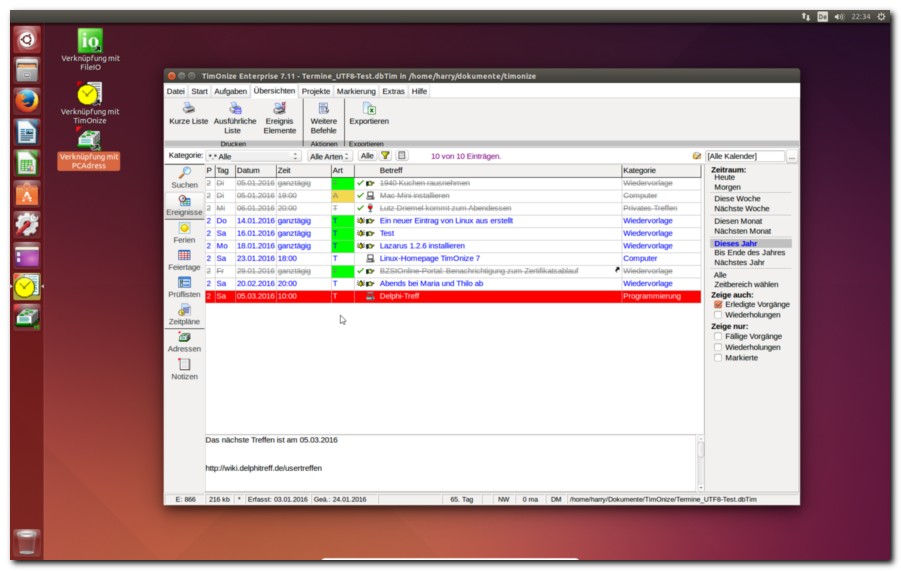Open the Markierung tab
The width and height of the screenshot is (901, 571).
[356, 91]
